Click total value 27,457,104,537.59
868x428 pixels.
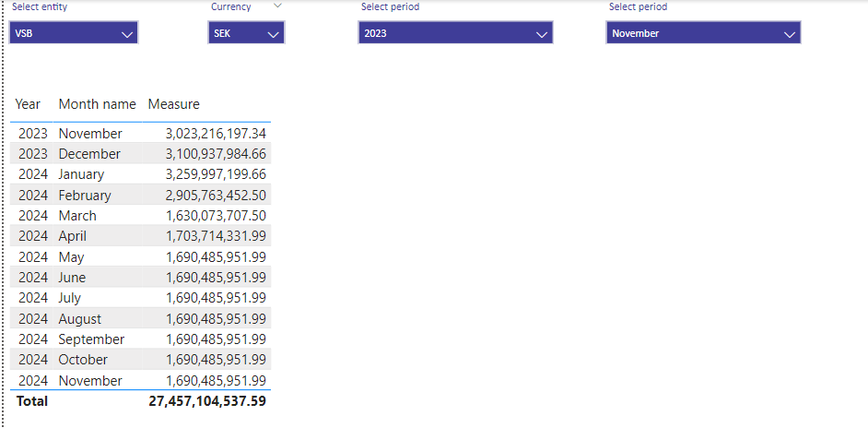[x=207, y=401]
